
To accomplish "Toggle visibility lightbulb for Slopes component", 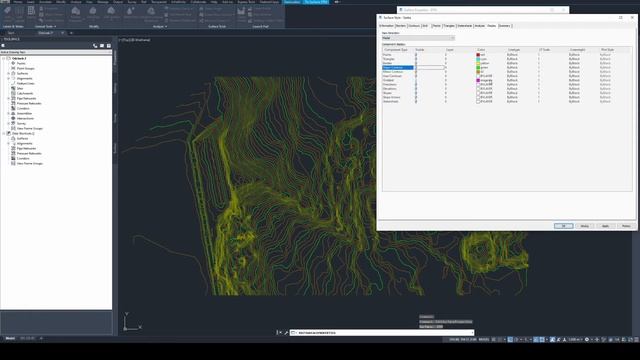I will coord(416,93).
